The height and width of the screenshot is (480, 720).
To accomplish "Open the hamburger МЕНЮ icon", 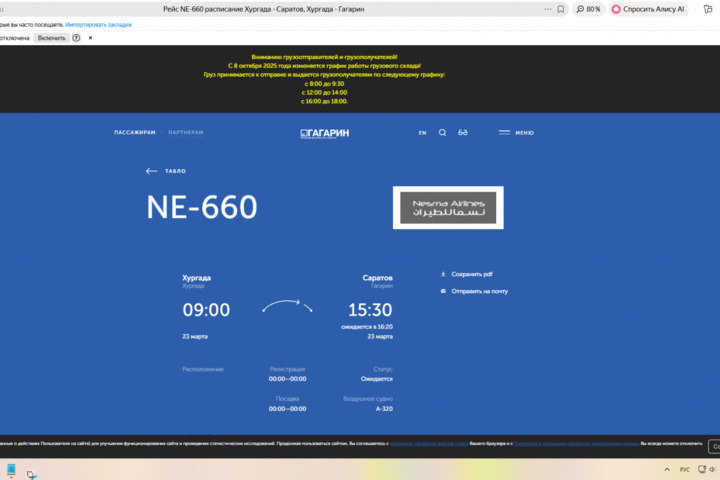I will (504, 132).
